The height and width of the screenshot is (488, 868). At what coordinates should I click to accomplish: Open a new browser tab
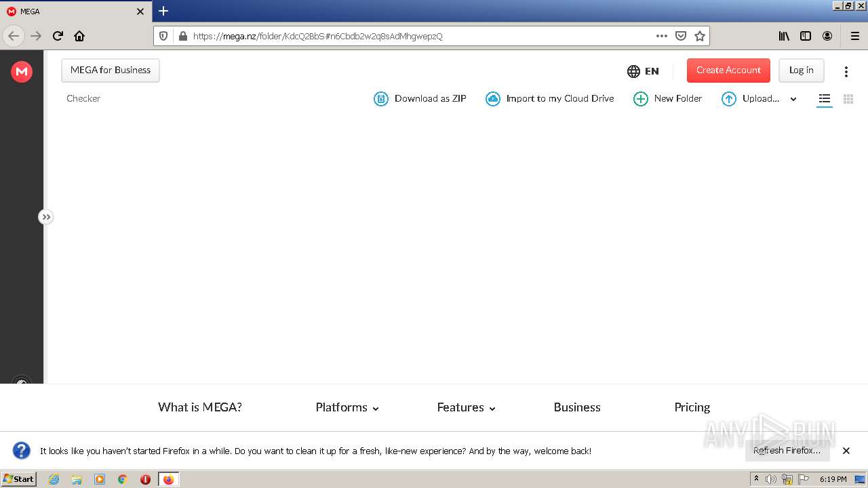click(163, 11)
